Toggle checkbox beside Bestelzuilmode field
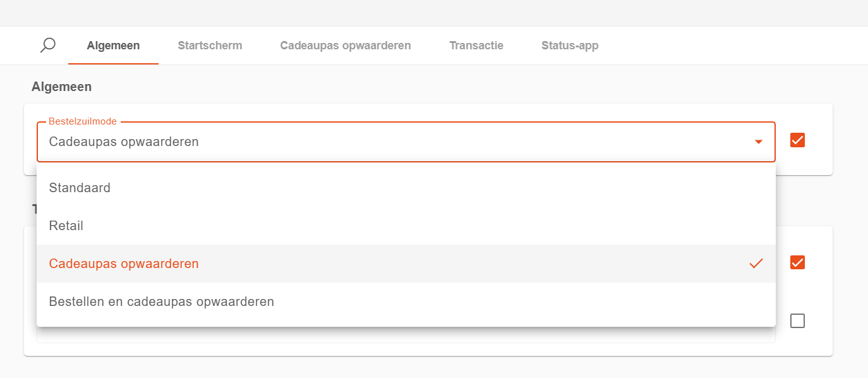The width and height of the screenshot is (868, 378). tap(797, 140)
